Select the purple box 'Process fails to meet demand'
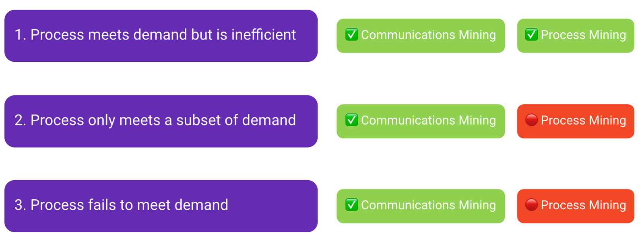 pos(161,206)
